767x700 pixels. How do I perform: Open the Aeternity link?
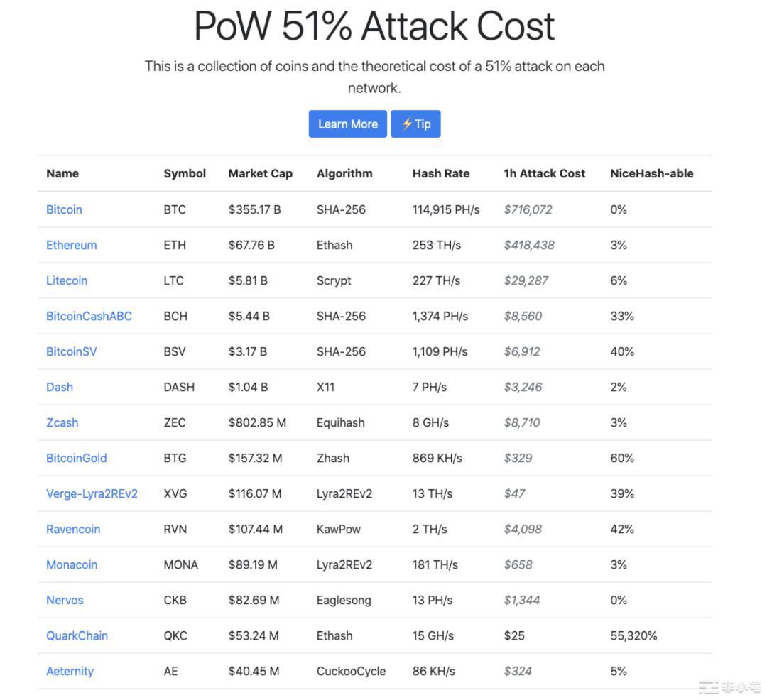(70, 671)
